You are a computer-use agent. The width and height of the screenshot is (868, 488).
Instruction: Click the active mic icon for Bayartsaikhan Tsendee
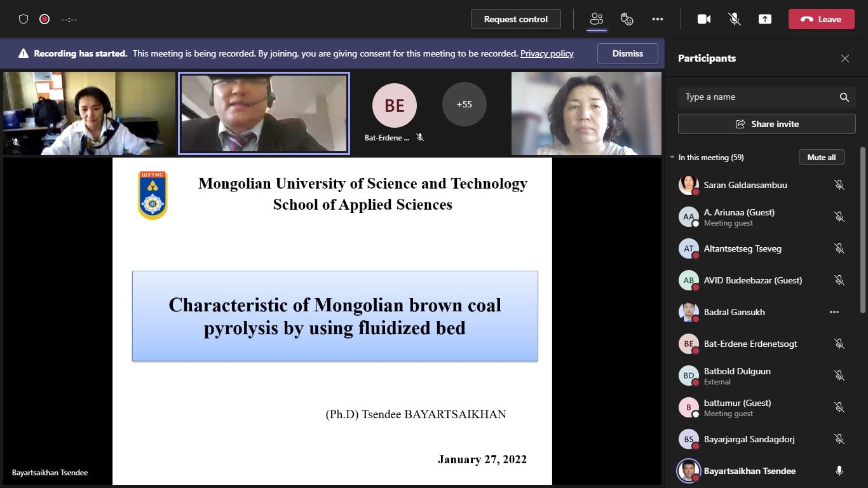pyautogui.click(x=839, y=471)
